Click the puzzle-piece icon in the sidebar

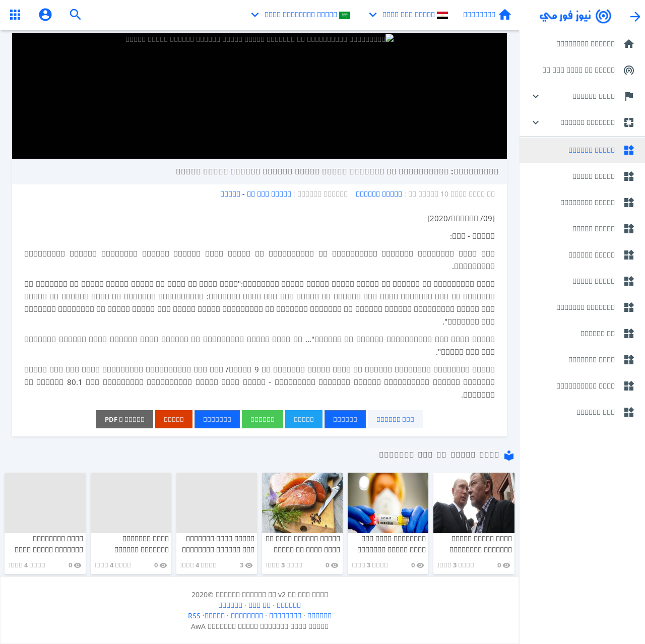click(628, 122)
